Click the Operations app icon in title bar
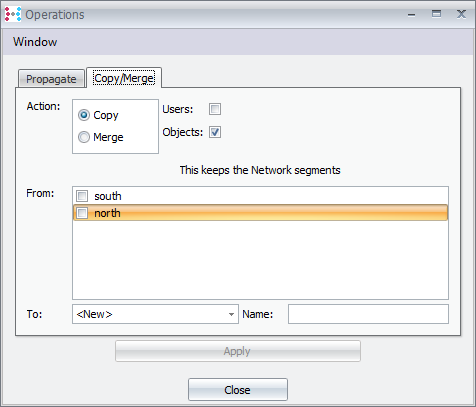Image resolution: width=476 pixels, height=407 pixels. click(13, 14)
